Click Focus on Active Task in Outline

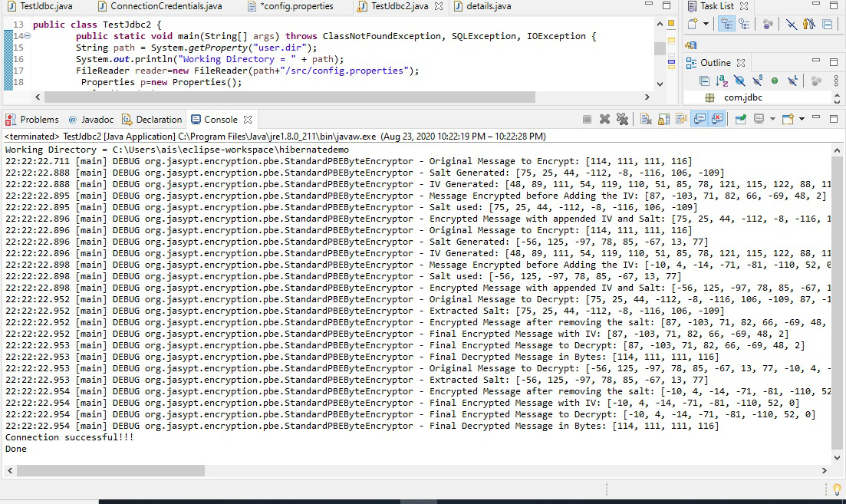tap(816, 81)
